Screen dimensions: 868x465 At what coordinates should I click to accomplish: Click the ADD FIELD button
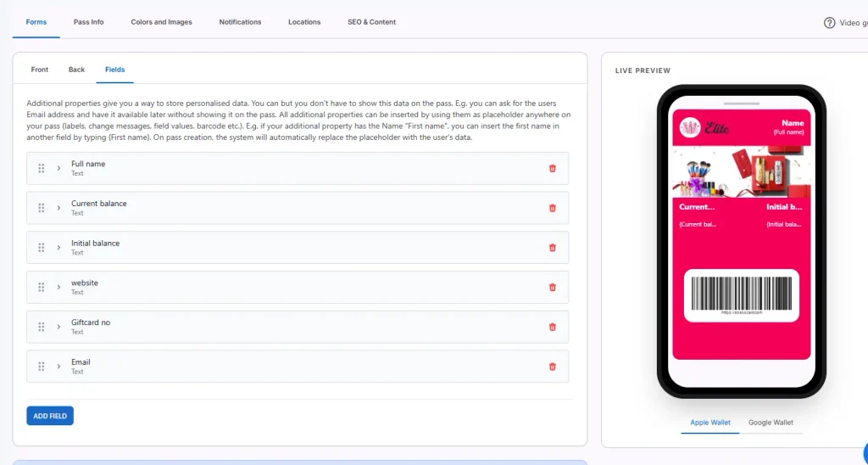[x=50, y=417]
